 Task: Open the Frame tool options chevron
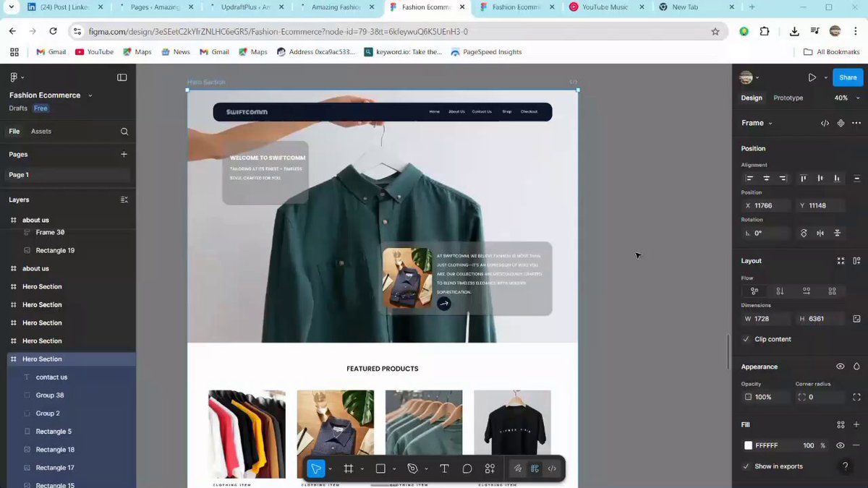pos(362,468)
